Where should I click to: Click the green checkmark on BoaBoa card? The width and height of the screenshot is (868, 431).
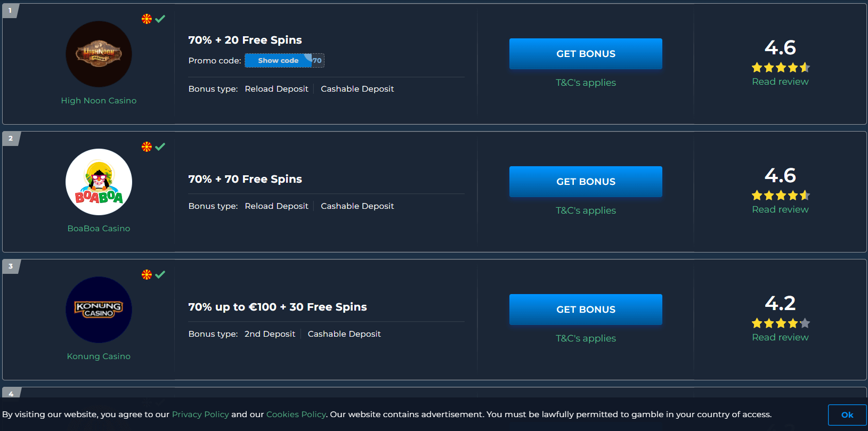(x=160, y=147)
